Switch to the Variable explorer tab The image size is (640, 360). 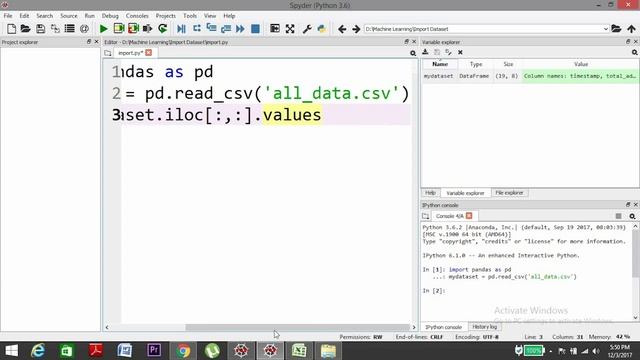click(465, 193)
